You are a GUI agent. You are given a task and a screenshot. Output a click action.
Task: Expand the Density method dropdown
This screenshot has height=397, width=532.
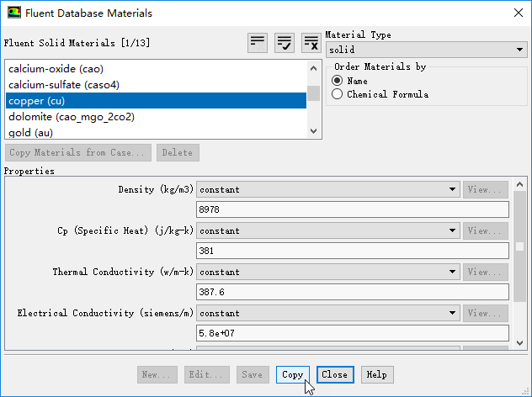click(328, 189)
